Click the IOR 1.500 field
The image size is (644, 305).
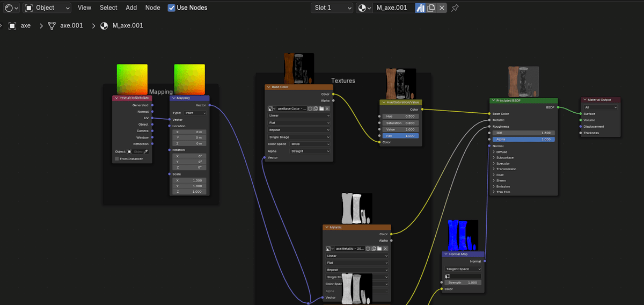click(524, 133)
